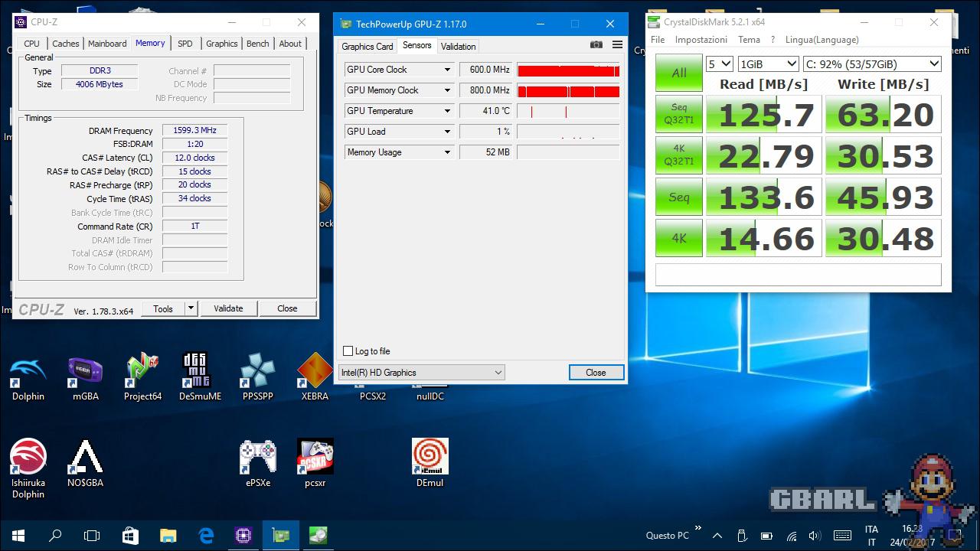Launch Edge browser from the taskbar
This screenshot has width=980, height=551.
click(205, 536)
